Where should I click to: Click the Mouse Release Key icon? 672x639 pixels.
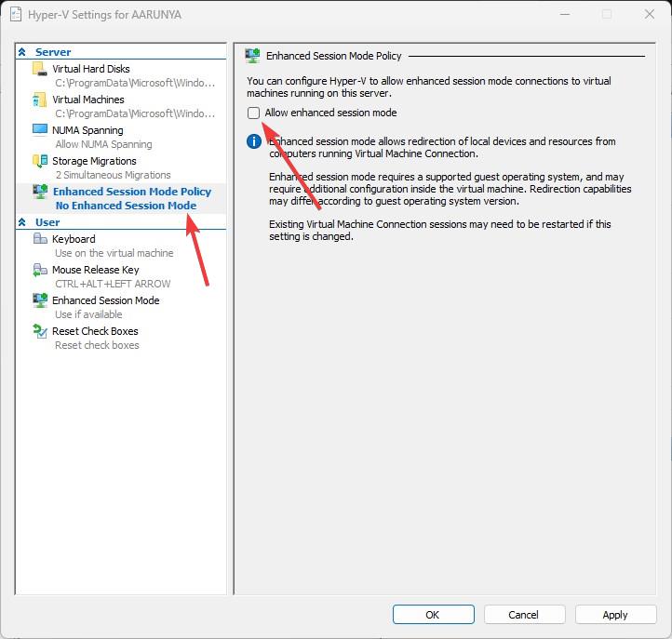coord(40,270)
